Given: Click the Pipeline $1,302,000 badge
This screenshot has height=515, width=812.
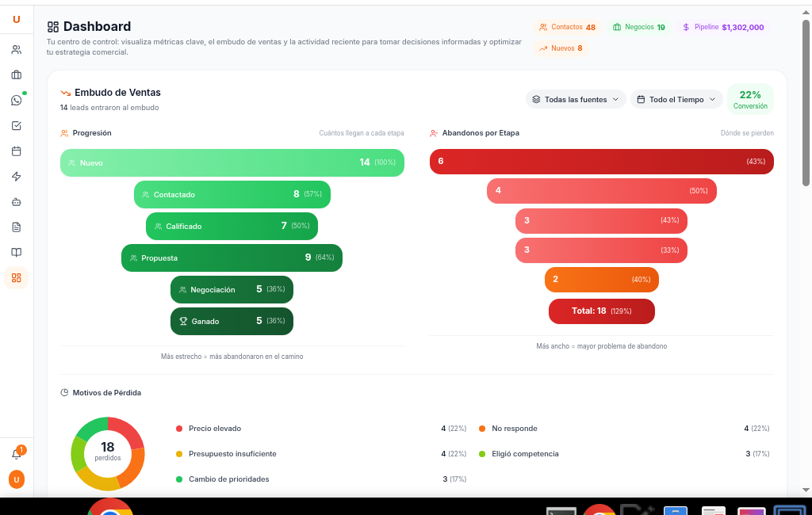Looking at the screenshot, I should click(x=723, y=27).
